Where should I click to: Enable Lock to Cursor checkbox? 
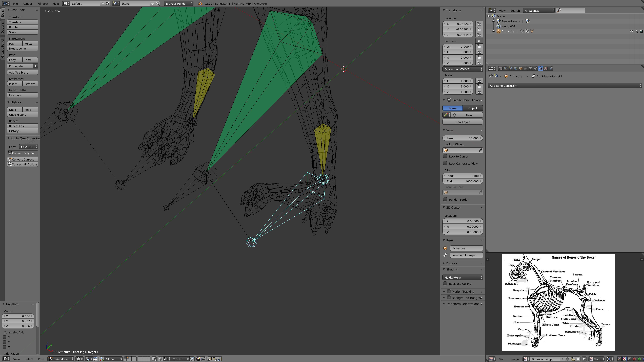click(445, 156)
